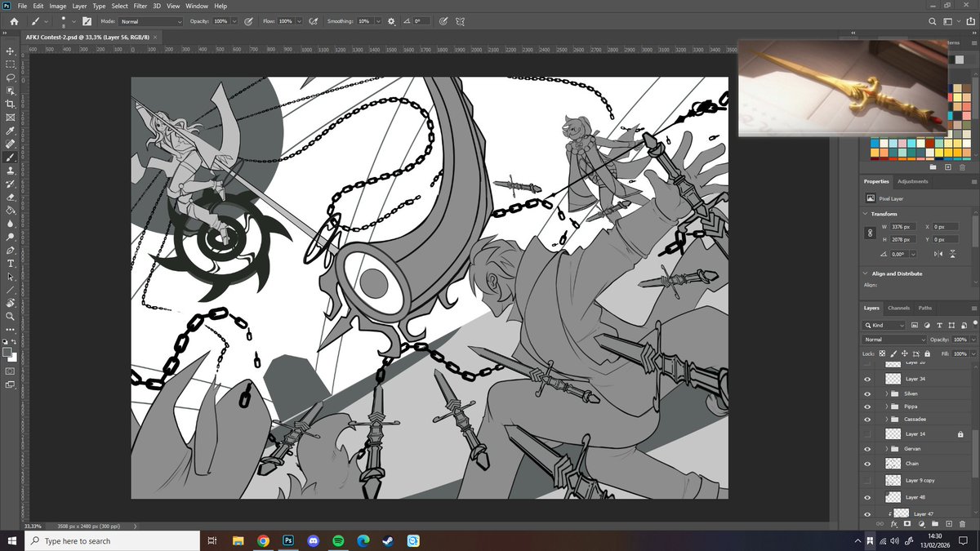Show hidden Layer 9 copy

click(867, 480)
